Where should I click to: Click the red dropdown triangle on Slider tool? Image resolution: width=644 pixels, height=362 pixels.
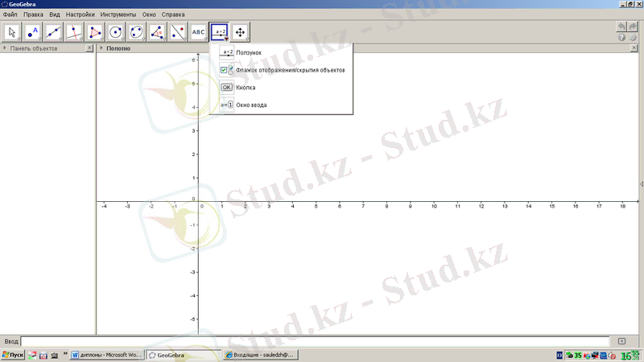click(x=226, y=39)
